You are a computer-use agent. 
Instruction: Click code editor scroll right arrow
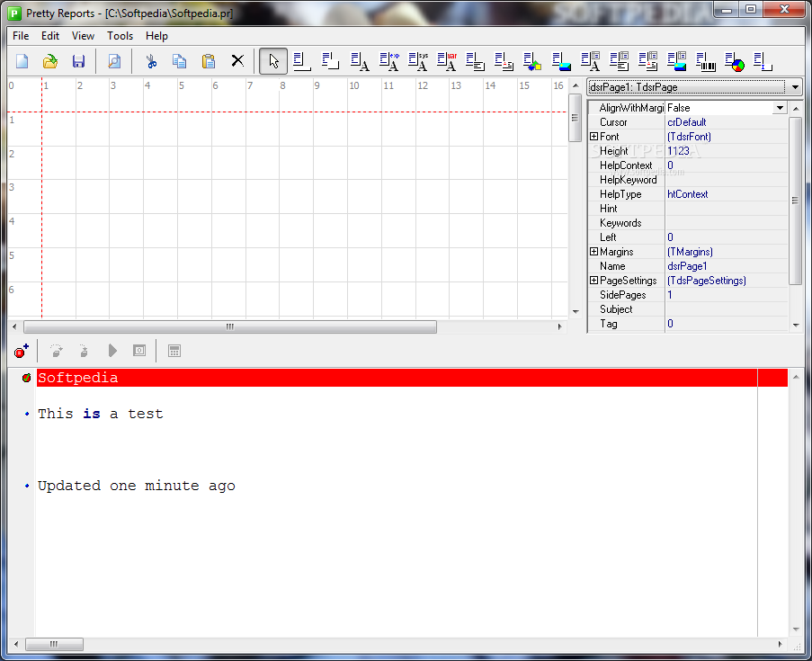780,644
